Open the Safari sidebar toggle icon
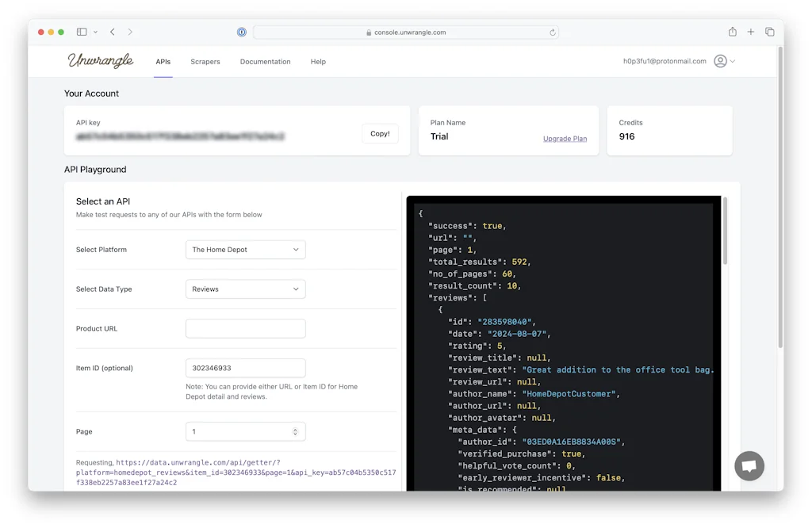 [82, 32]
